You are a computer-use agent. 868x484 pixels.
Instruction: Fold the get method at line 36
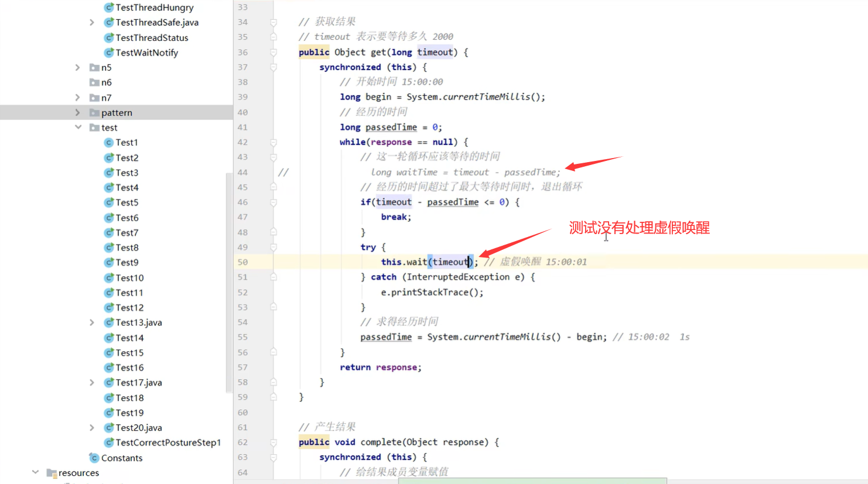[x=274, y=52]
